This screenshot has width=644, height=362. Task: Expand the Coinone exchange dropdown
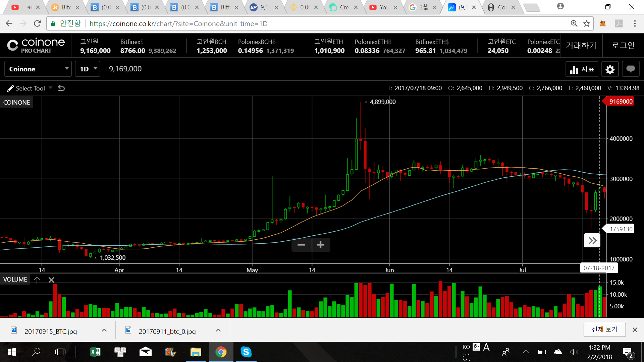coord(38,69)
